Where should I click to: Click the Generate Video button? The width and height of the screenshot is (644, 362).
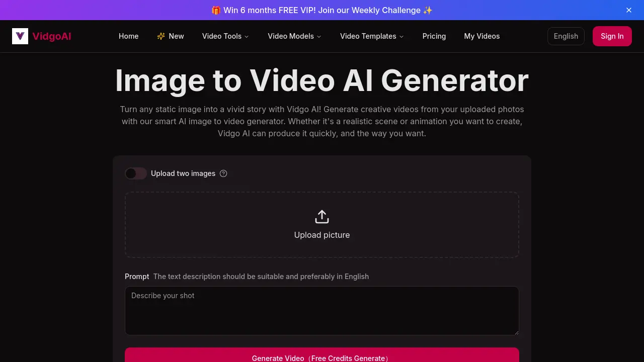321,357
